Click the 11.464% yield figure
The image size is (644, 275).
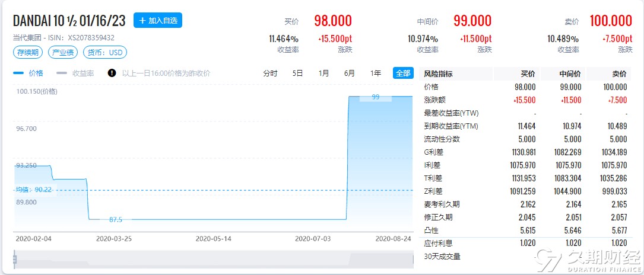[284, 39]
